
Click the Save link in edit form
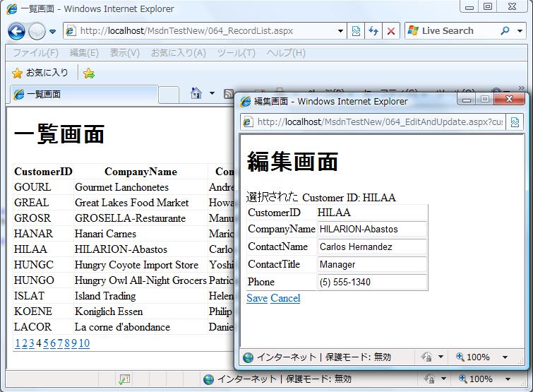click(256, 298)
